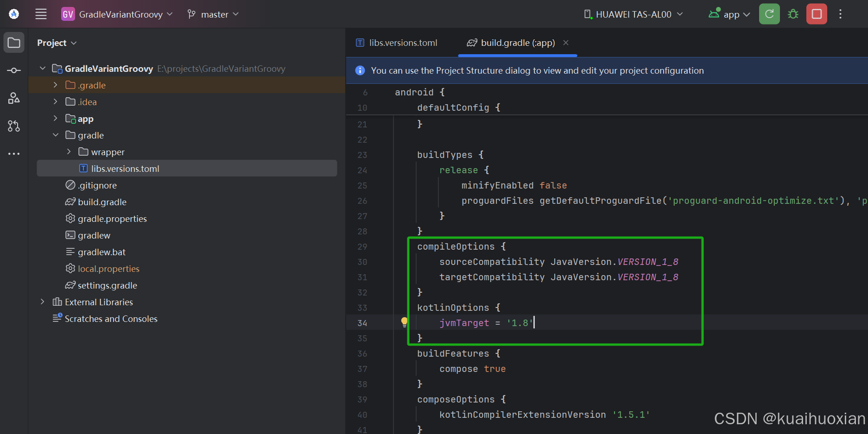Stop the running app
The image size is (868, 434).
(x=816, y=14)
